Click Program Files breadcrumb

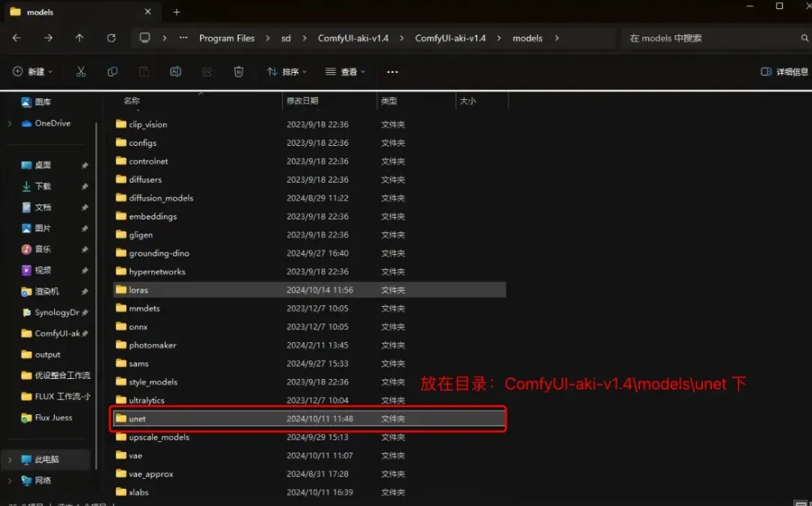[227, 38]
